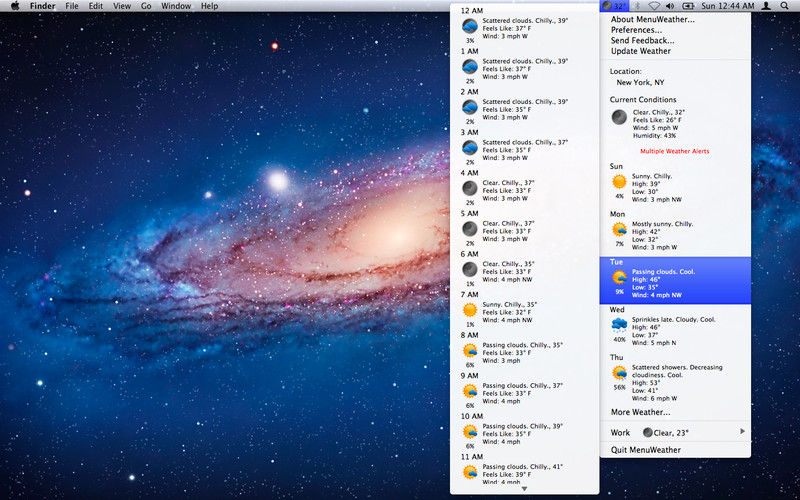The width and height of the screenshot is (800, 500).
Task: Click 'Humidity: 43%' in Current Conditions
Action: [655, 136]
